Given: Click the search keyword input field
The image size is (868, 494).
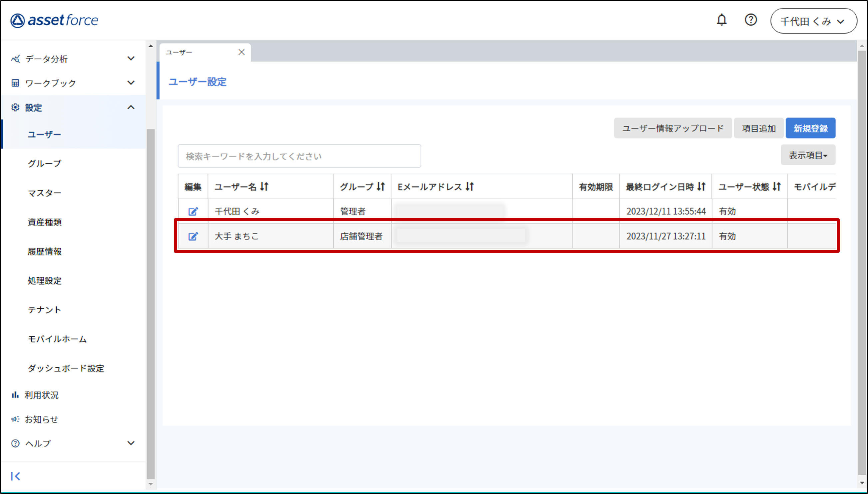Looking at the screenshot, I should (299, 156).
